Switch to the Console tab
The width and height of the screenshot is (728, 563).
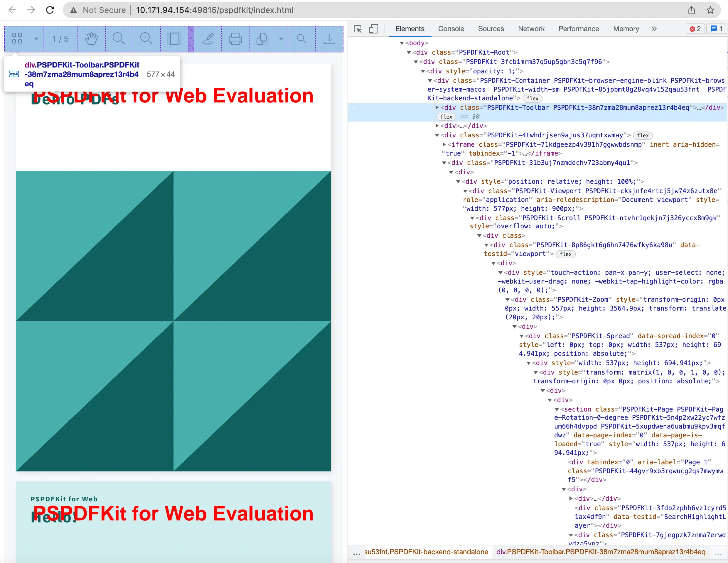tap(451, 29)
